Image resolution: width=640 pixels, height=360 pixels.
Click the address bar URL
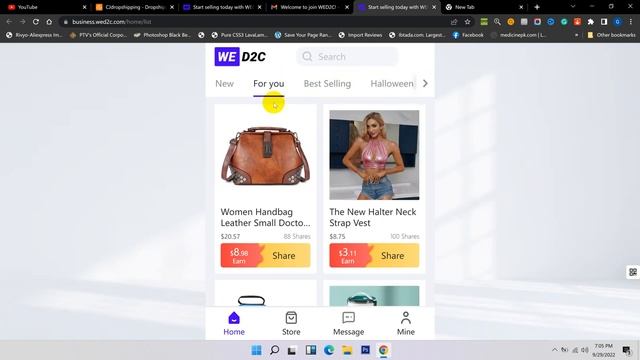coord(112,22)
